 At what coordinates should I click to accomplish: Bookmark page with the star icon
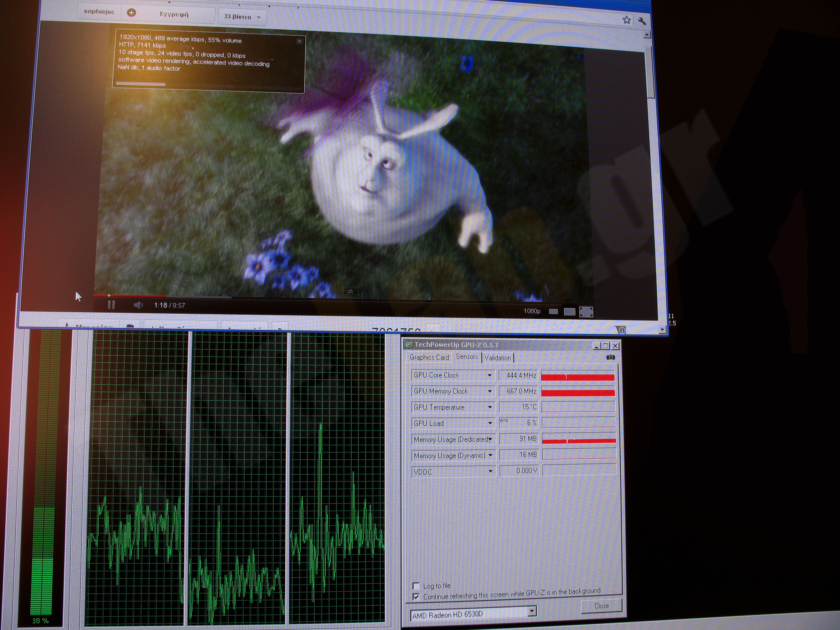point(626,20)
